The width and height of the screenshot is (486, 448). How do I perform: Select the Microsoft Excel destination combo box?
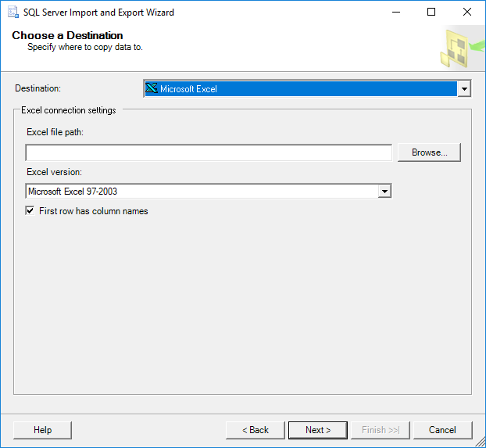tap(307, 88)
